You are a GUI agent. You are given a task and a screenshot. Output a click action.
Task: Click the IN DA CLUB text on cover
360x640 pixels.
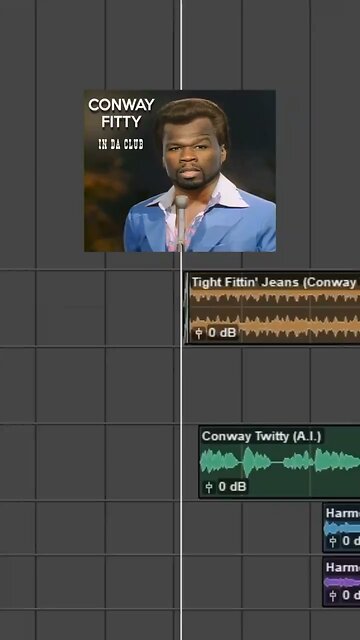(x=121, y=144)
